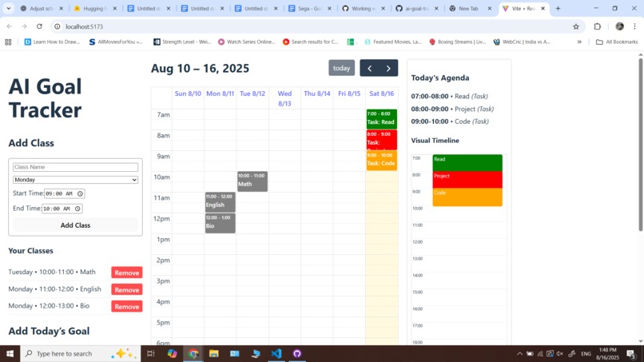Click the page vertical scrollbar
The width and height of the screenshot is (644, 362).
(x=640, y=144)
